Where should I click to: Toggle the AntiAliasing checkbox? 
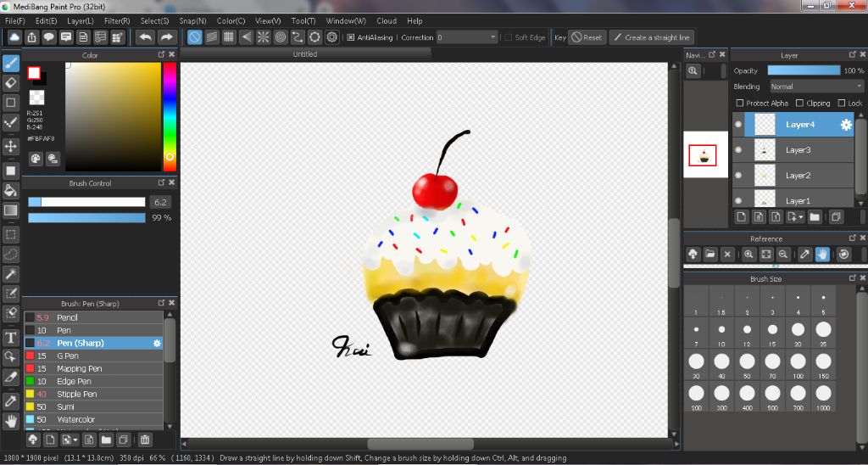[350, 37]
